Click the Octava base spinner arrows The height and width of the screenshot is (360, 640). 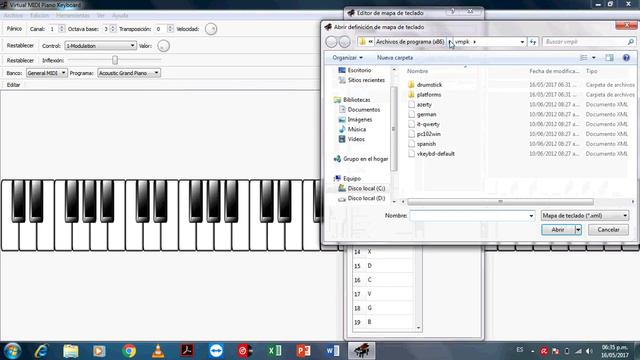click(x=113, y=29)
